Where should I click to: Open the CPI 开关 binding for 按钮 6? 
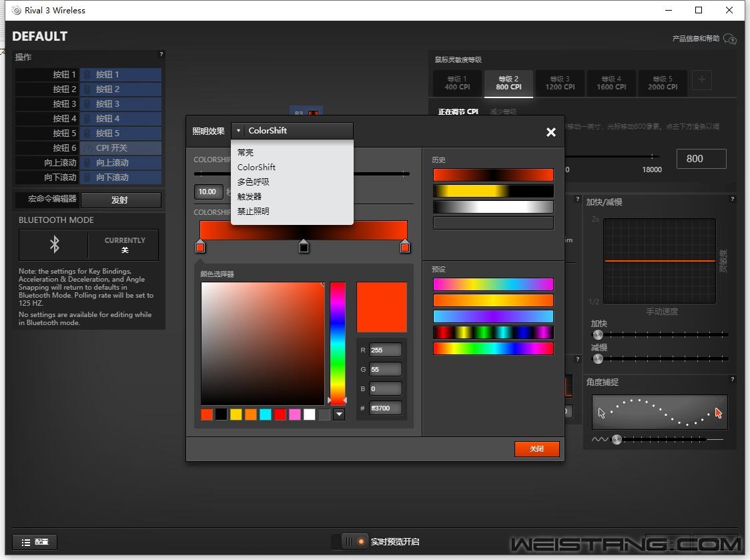(121, 148)
